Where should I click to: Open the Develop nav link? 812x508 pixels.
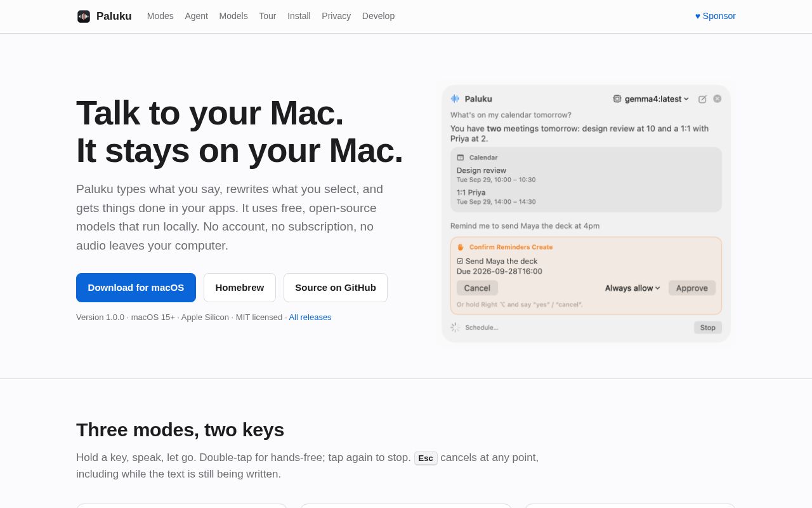coord(378,16)
